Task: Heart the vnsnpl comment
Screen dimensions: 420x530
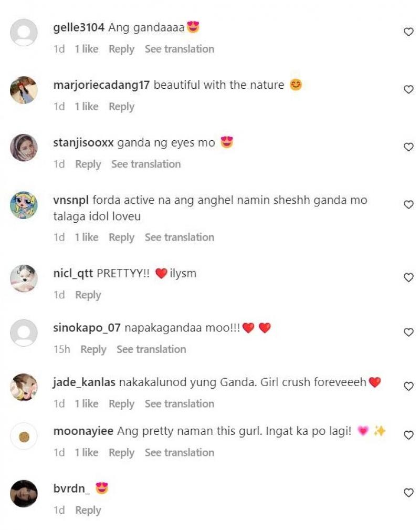Action: (408, 204)
